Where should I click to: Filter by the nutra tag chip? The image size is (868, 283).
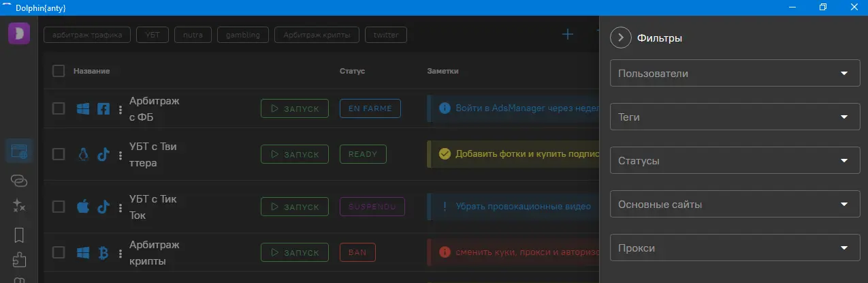(x=193, y=35)
